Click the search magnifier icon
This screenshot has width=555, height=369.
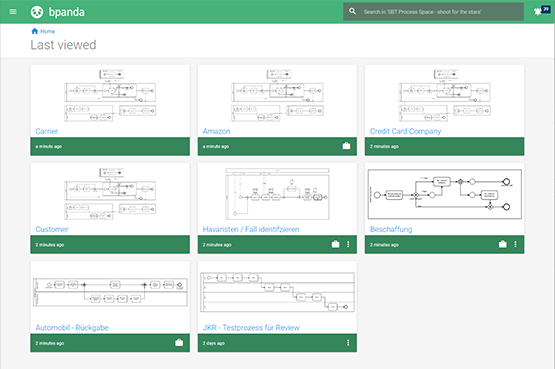point(352,11)
